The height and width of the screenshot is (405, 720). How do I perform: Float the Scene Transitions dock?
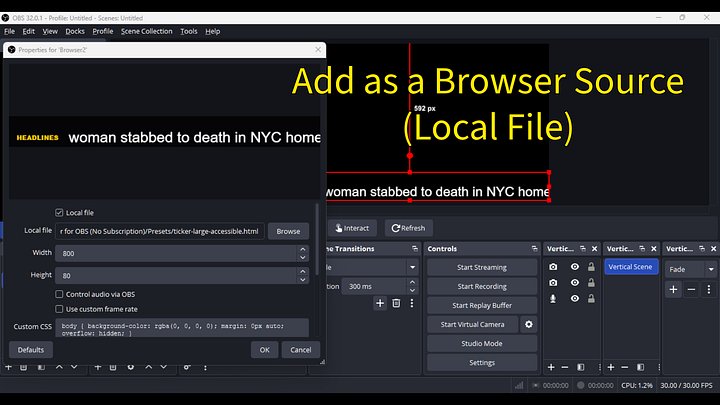click(x=415, y=248)
